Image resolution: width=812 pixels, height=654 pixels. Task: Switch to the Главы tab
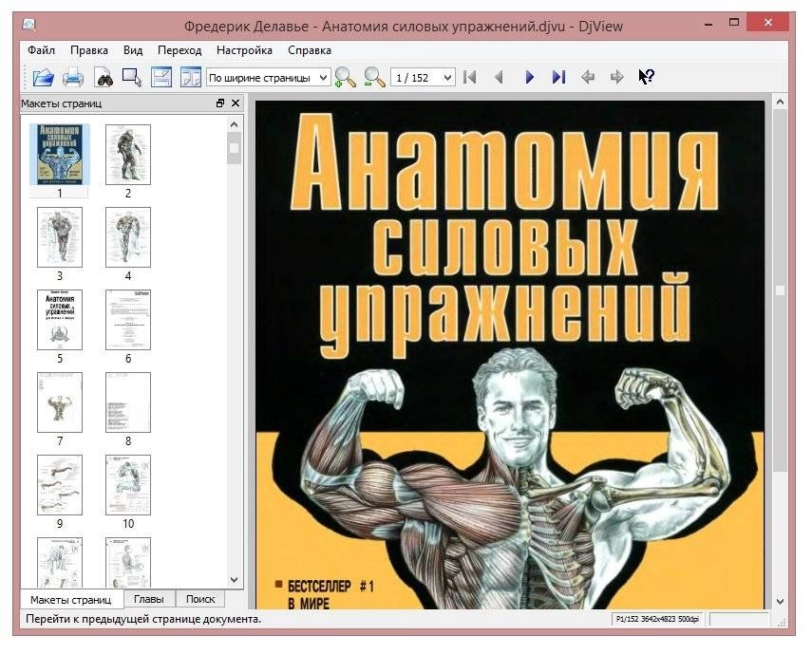pyautogui.click(x=148, y=599)
